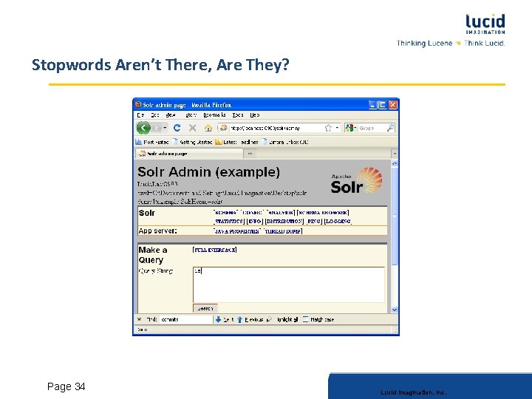532x399 pixels.
Task: Reload the page with the Refresh icon
Action: coord(177,128)
